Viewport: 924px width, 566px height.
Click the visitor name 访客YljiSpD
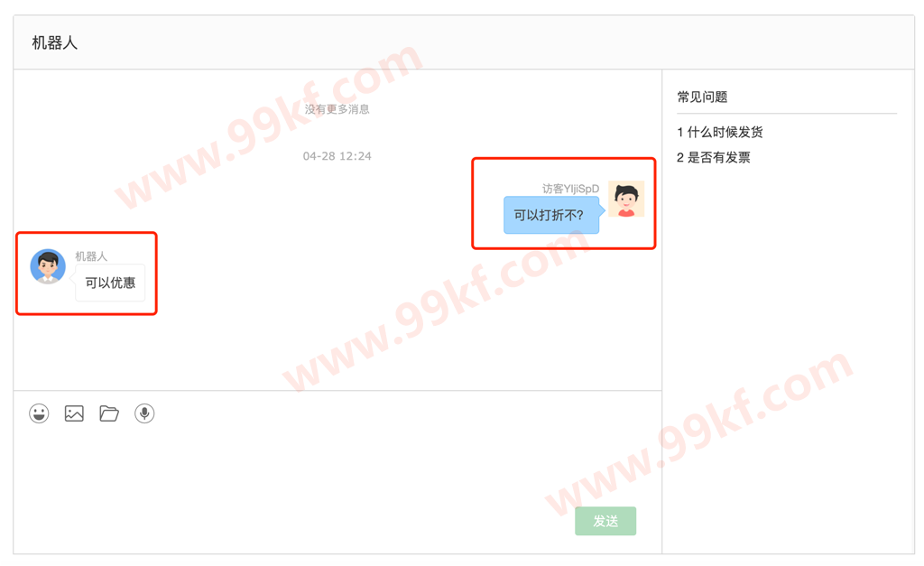(570, 189)
